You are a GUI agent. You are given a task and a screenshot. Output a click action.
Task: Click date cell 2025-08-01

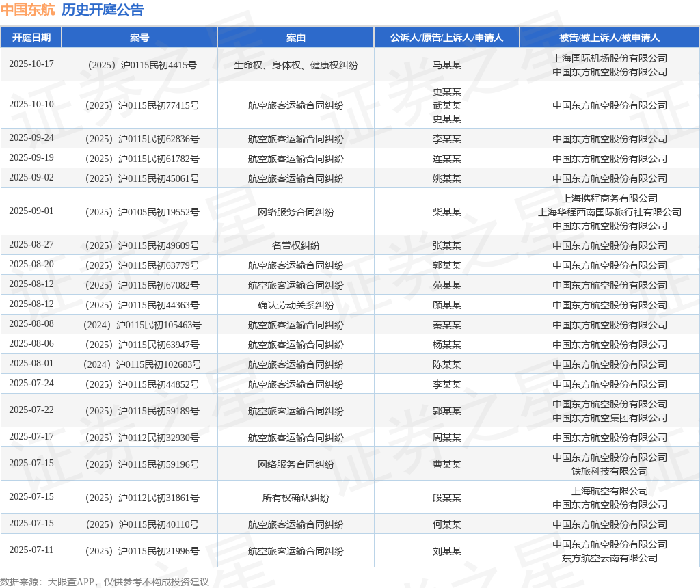click(31, 363)
